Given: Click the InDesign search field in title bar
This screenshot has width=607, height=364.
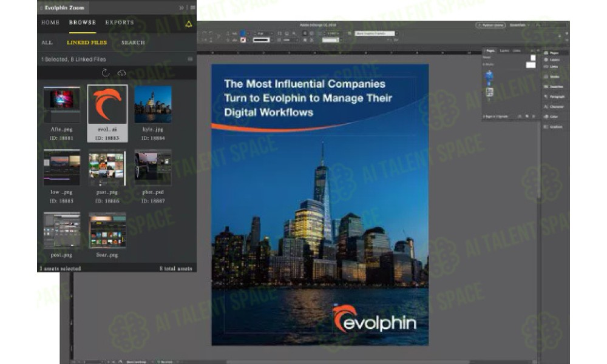Looking at the screenshot, I should pos(552,25).
